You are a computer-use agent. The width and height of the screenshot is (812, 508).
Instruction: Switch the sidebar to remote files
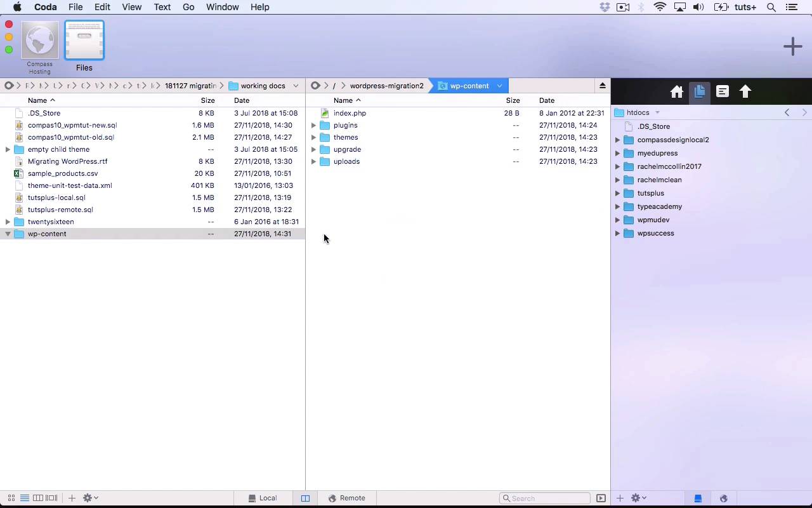click(x=723, y=498)
